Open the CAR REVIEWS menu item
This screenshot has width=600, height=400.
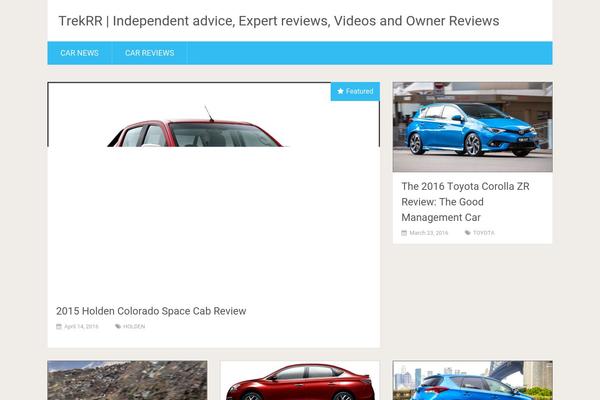point(150,53)
